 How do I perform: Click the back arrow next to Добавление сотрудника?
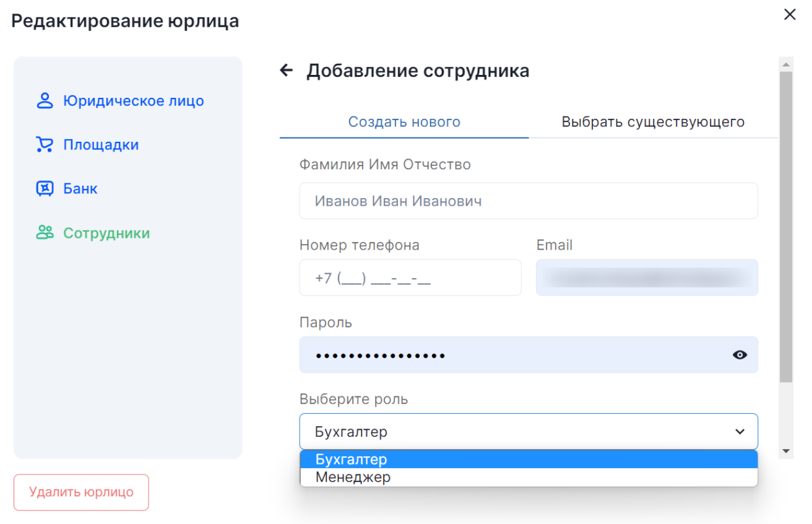pyautogui.click(x=286, y=71)
